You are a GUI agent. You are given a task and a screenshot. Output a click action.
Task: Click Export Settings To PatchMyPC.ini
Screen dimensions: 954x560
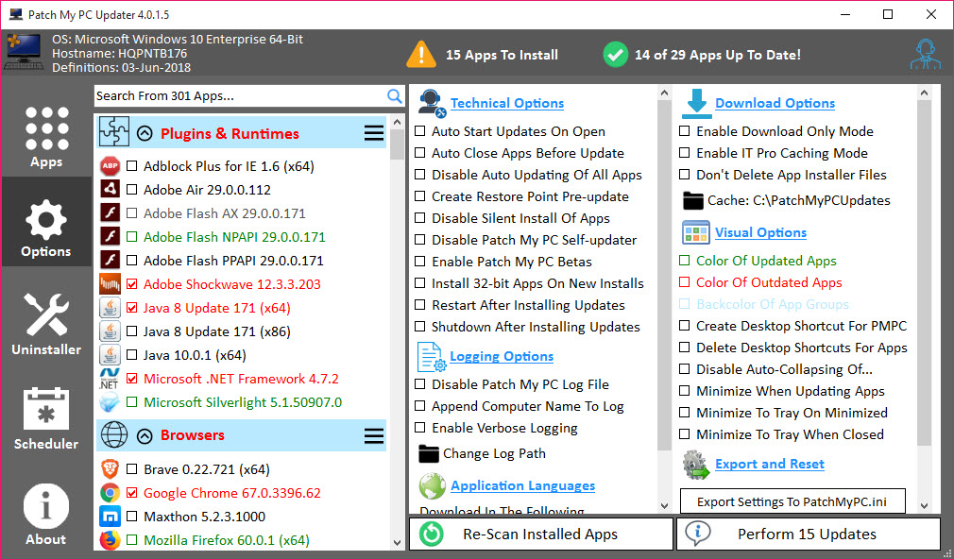792,501
